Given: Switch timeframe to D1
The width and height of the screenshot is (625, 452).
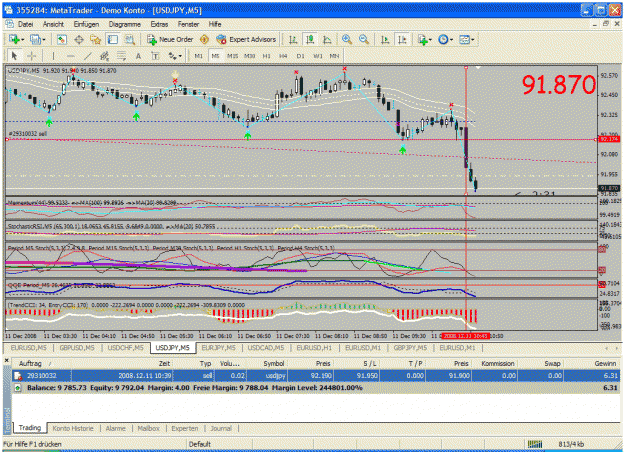Looking at the screenshot, I should 301,56.
